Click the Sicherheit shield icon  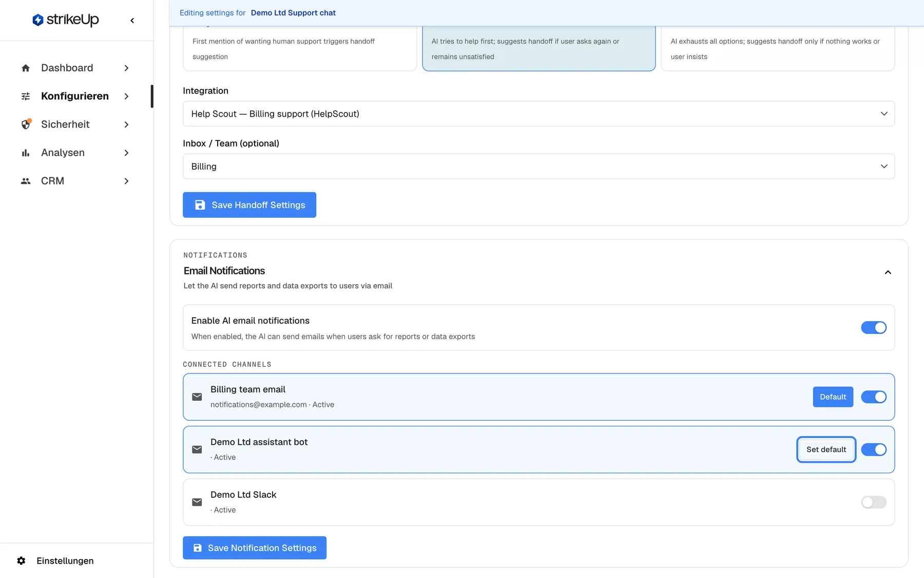(x=26, y=124)
